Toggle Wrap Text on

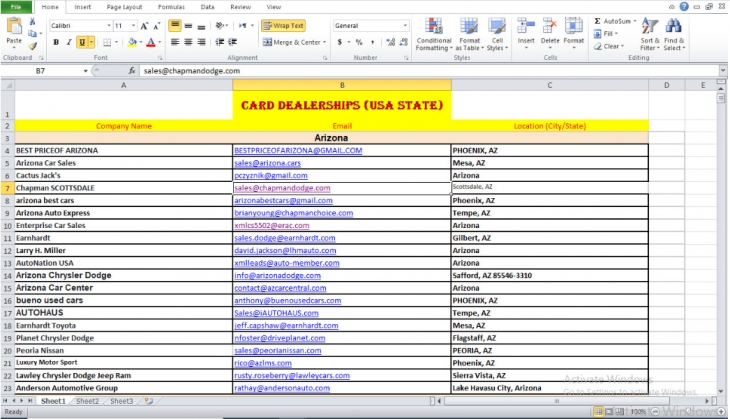(x=283, y=26)
